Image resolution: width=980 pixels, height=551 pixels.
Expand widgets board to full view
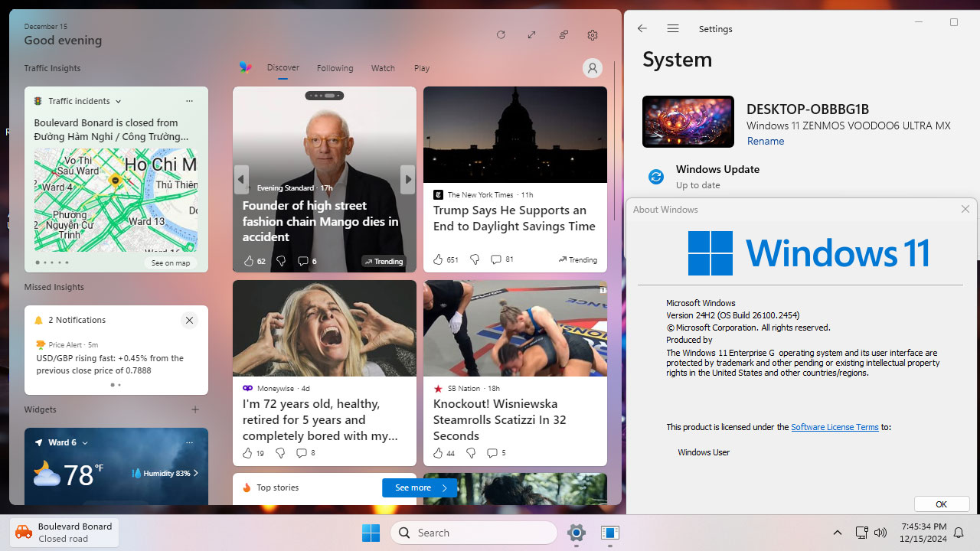[531, 35]
